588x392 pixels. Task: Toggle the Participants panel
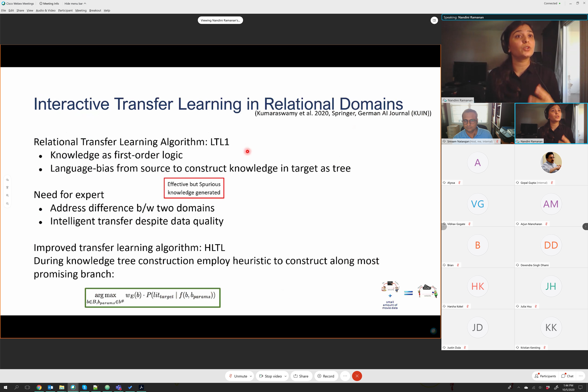click(x=545, y=376)
